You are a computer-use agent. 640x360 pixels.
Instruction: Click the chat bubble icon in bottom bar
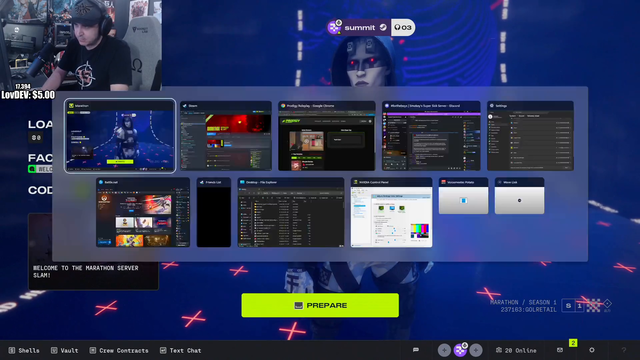click(x=416, y=350)
